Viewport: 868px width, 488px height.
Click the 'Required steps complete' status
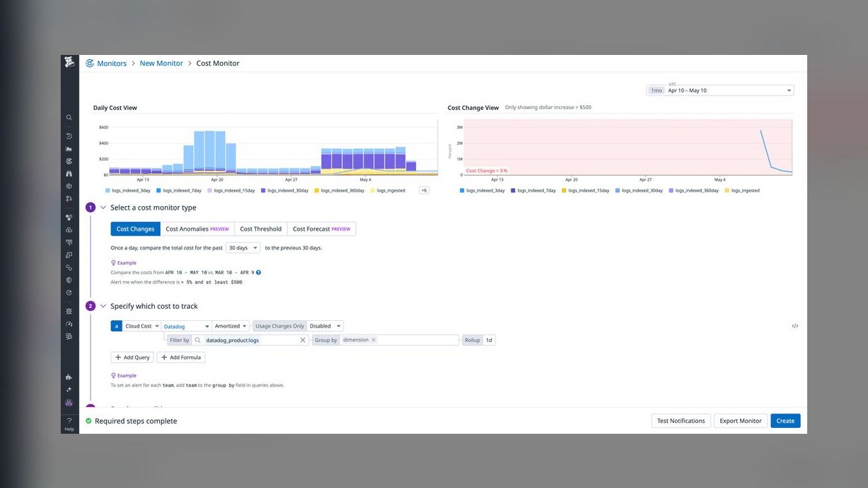tap(131, 421)
